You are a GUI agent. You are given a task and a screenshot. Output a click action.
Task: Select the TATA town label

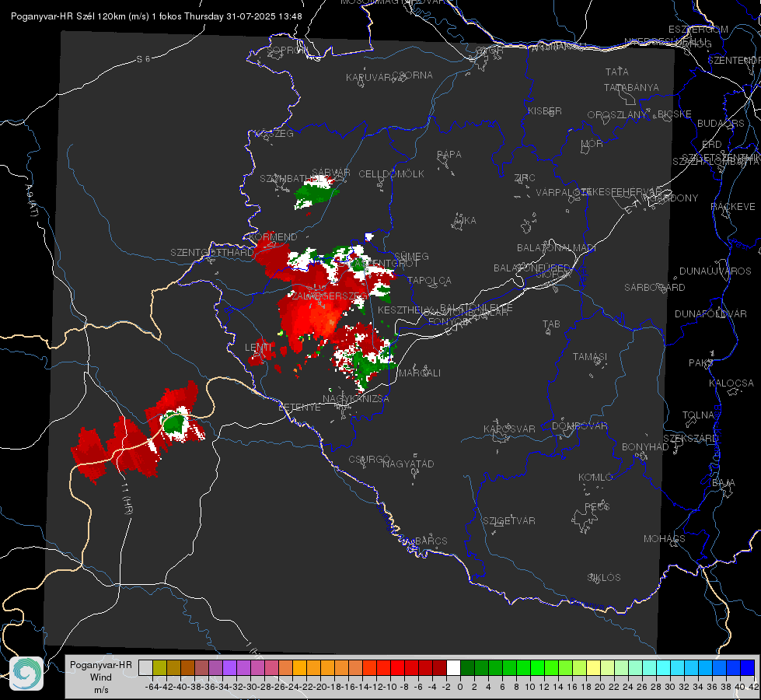(x=617, y=72)
